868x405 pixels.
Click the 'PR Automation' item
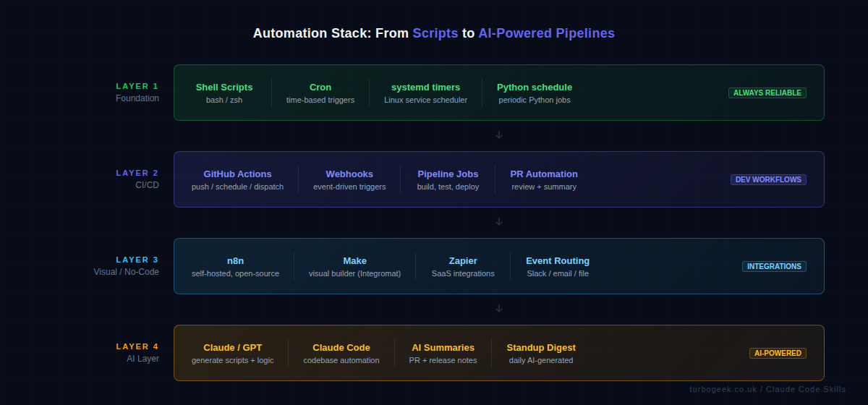544,174
